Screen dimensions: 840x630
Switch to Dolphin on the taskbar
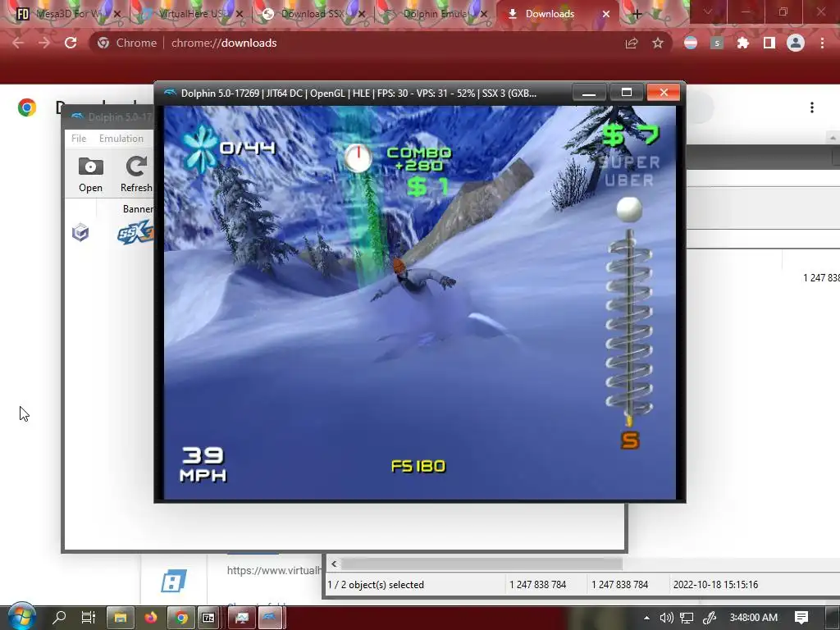tap(269, 618)
